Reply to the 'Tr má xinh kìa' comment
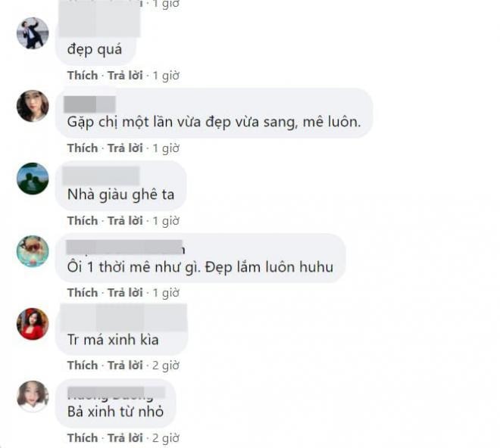This screenshot has width=500, height=448. point(125,366)
